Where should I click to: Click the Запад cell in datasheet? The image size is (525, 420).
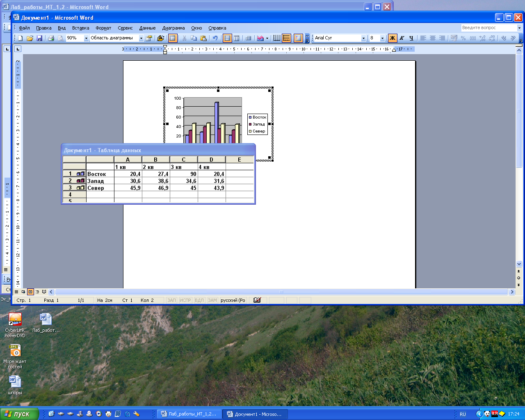point(100,181)
